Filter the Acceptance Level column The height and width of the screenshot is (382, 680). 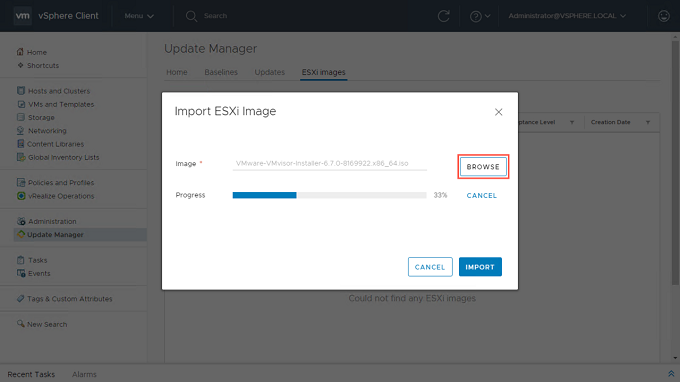click(x=572, y=123)
